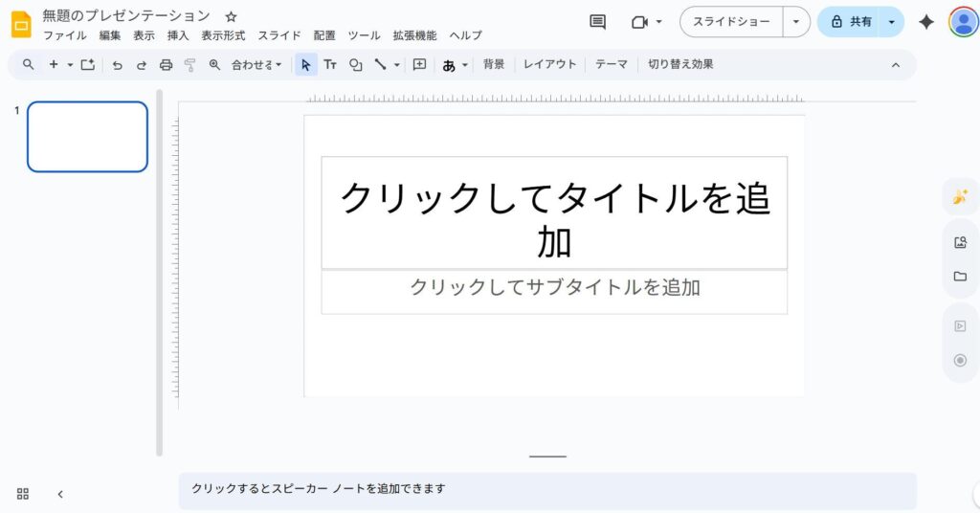This screenshot has height=513, width=980.
Task: Rename the 無題のプレゼンテーション title
Action: point(126,15)
